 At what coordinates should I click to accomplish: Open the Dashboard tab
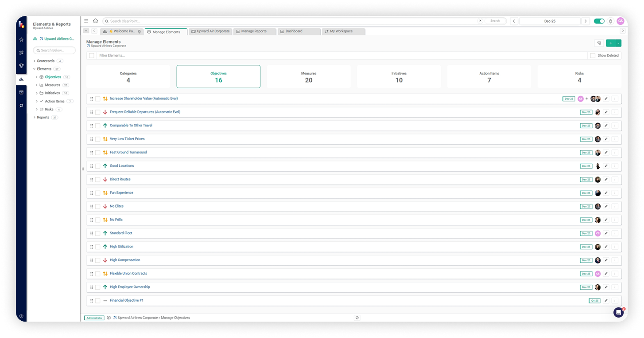294,31
